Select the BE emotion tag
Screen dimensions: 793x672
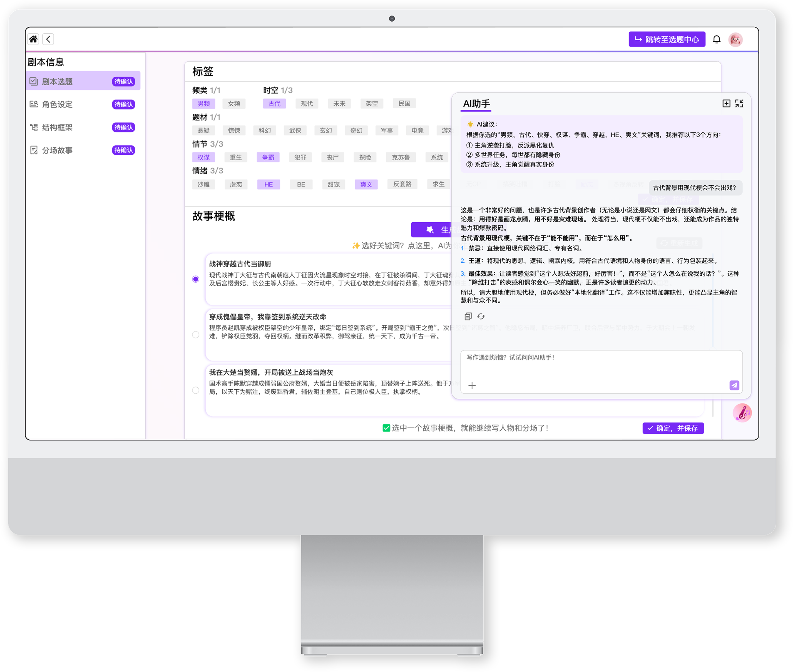coord(301,184)
